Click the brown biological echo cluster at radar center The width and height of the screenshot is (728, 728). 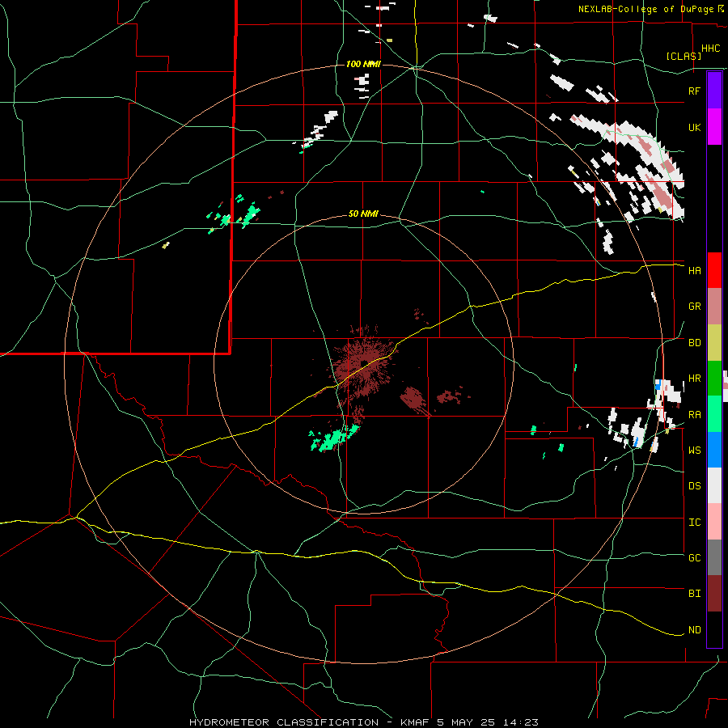[365, 365]
